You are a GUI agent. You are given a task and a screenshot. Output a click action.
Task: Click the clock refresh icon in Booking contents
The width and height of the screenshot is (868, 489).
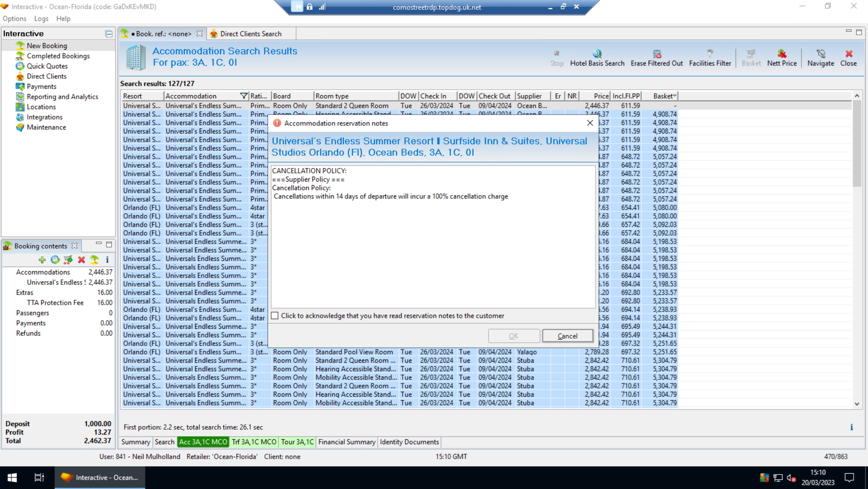[55, 259]
